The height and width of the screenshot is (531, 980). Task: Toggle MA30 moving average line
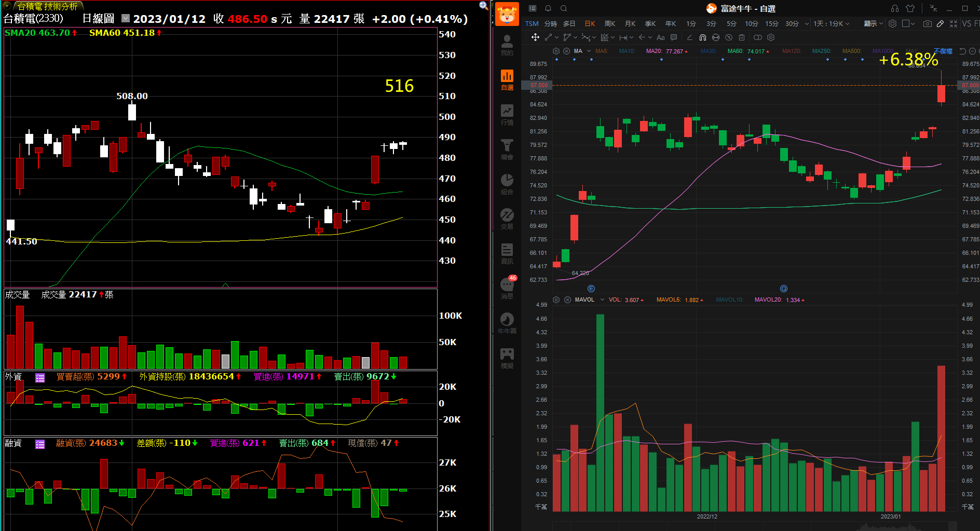709,51
